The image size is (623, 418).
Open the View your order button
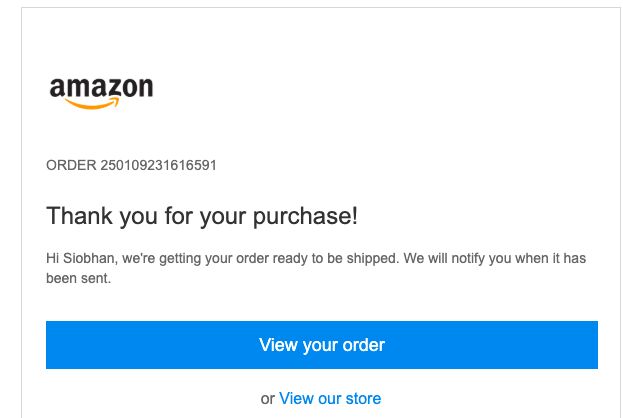click(322, 345)
